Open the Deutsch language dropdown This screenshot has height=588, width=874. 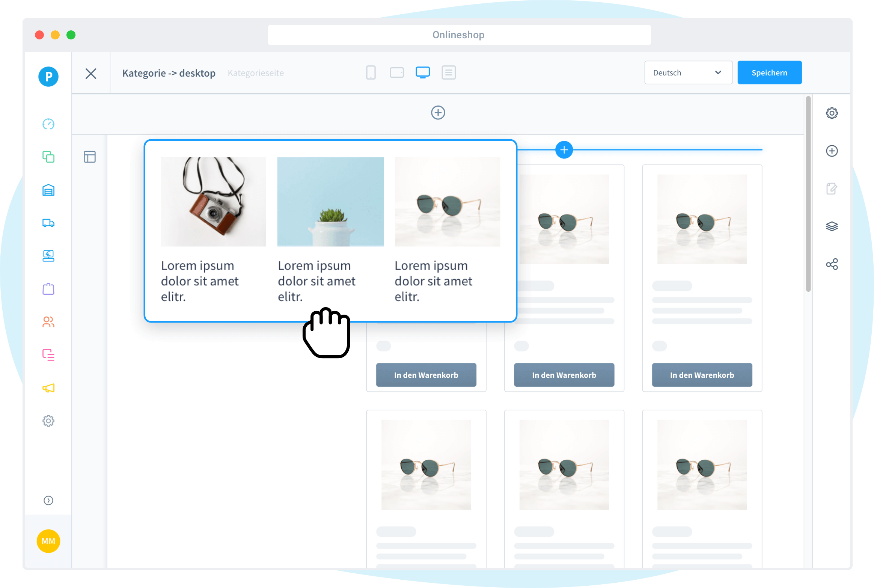pyautogui.click(x=688, y=72)
